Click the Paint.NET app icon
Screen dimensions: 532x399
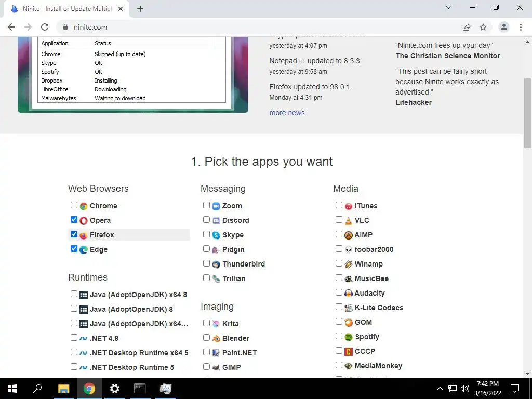point(216,353)
